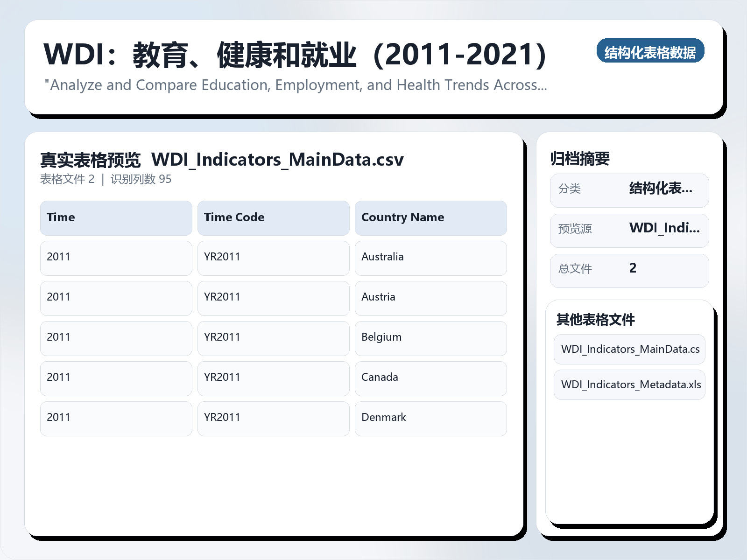
Task: Click the Austria table cell
Action: pyautogui.click(x=430, y=298)
